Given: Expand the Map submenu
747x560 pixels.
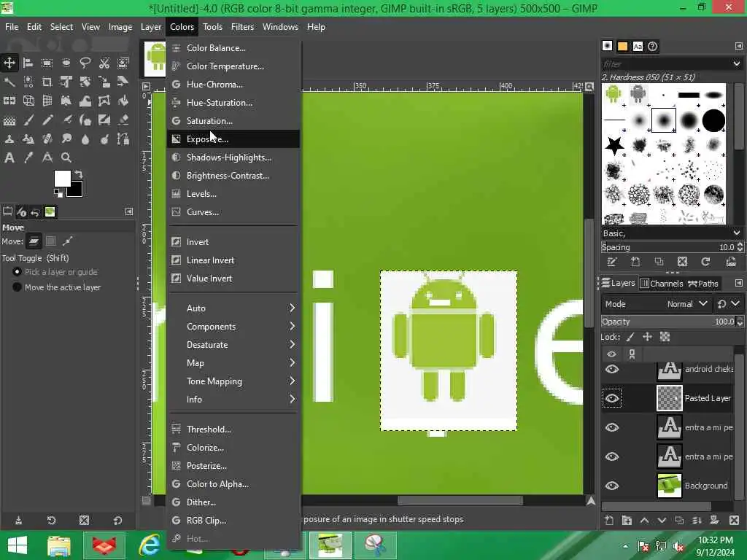Looking at the screenshot, I should pyautogui.click(x=234, y=363).
